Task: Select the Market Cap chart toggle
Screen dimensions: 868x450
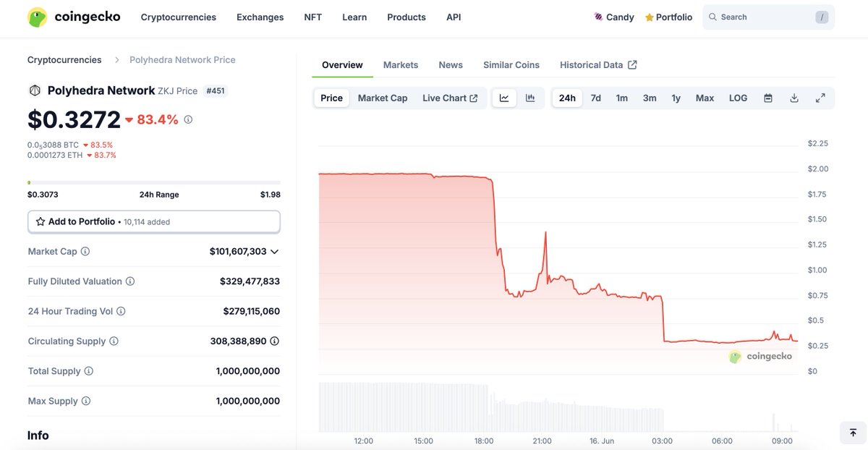Action: pos(383,98)
